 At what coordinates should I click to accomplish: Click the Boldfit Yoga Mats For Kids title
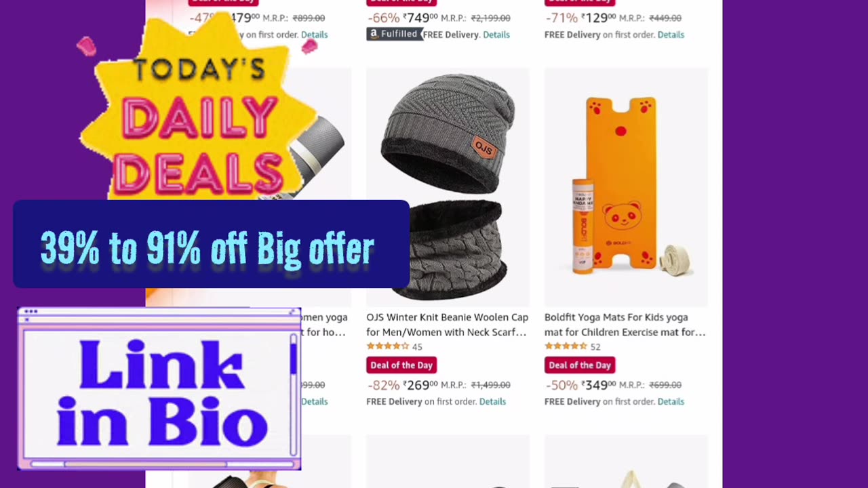click(625, 325)
